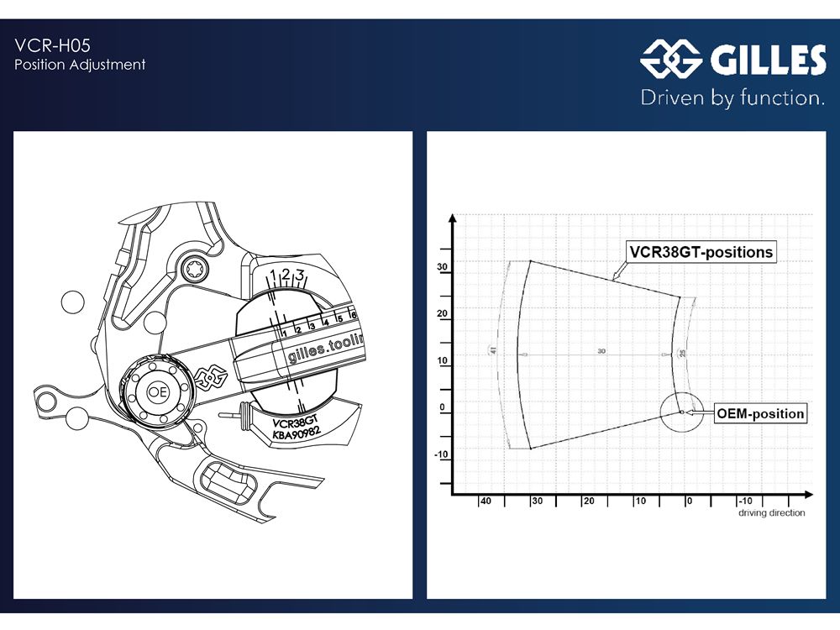Click the "20" label on the horizontal axis
This screenshot has width=840, height=630.
click(589, 501)
